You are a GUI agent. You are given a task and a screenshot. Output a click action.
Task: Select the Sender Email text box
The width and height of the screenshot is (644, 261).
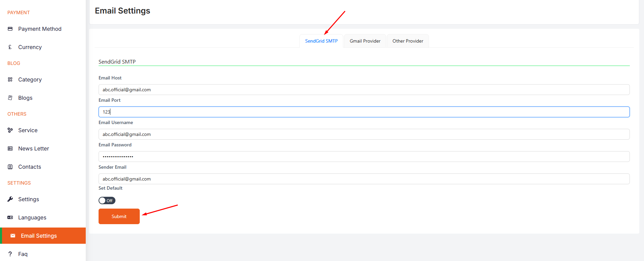pyautogui.click(x=364, y=179)
